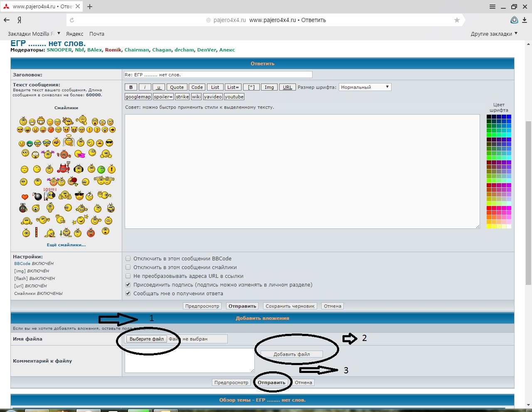The width and height of the screenshot is (532, 412).
Task: Reload the page with the refresh icon
Action: click(x=72, y=20)
